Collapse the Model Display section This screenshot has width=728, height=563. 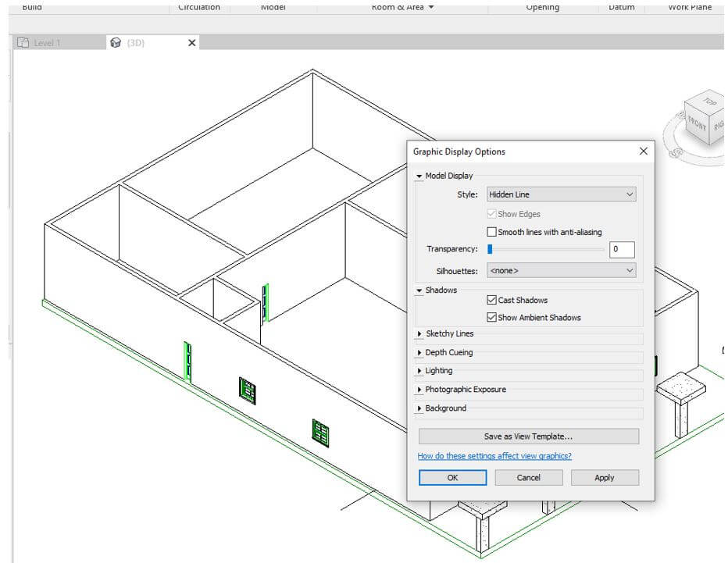point(419,176)
